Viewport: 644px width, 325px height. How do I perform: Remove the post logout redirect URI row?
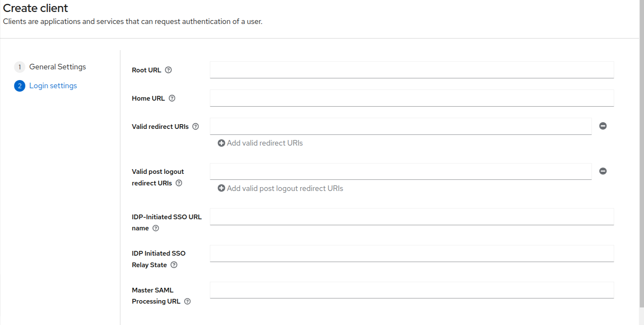tap(603, 171)
